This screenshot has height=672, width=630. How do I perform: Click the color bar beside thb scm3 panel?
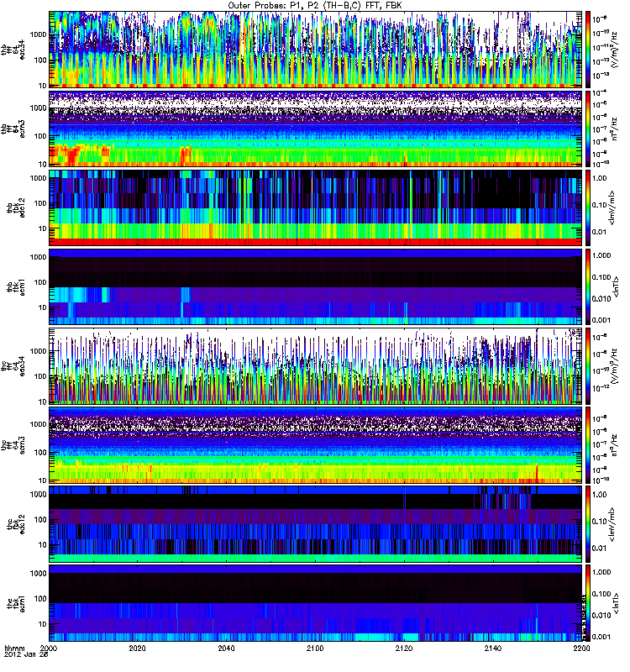(x=589, y=128)
